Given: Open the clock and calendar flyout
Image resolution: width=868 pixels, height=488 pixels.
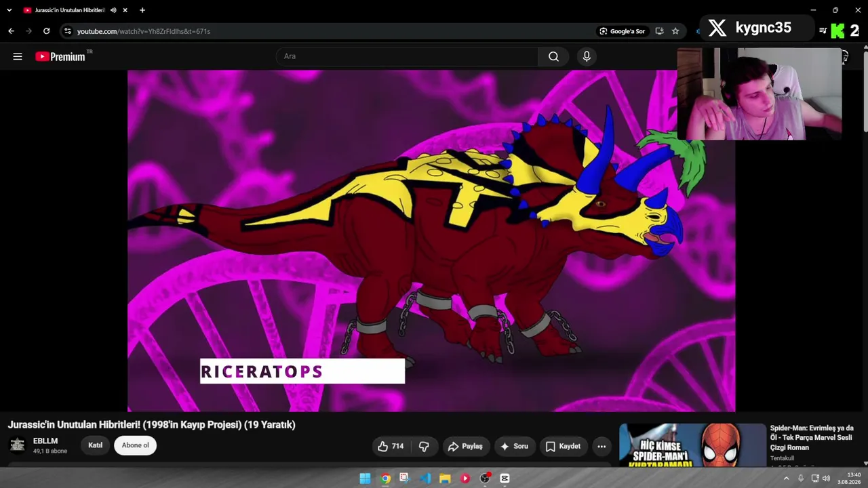Looking at the screenshot, I should click(849, 479).
